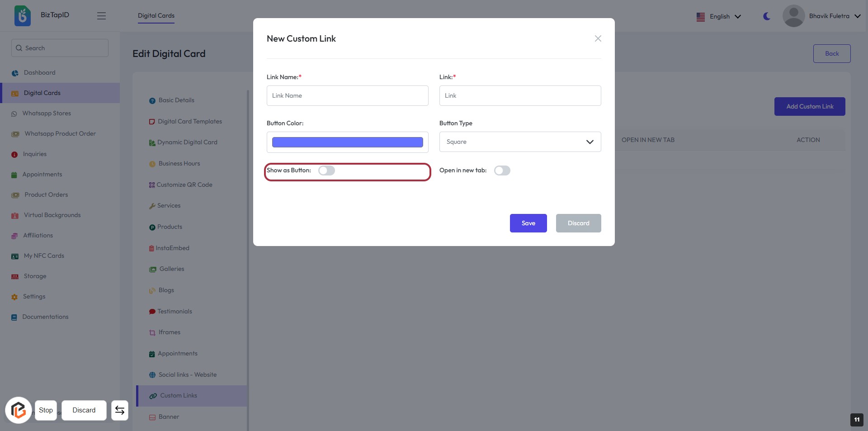Expand the English language selector
Viewport: 868px width, 431px height.
(719, 17)
